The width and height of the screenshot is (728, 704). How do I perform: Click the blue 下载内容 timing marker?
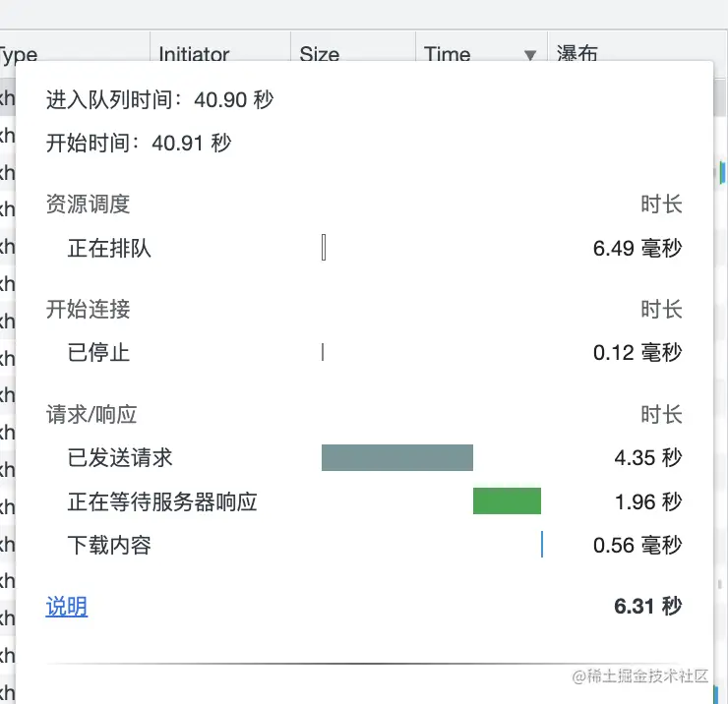point(542,545)
